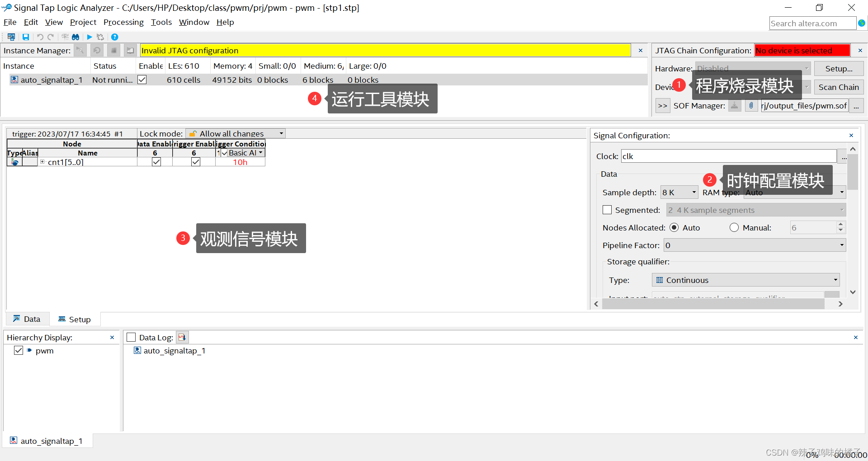
Task: Open the Node Finder binoculars icon
Action: point(75,37)
